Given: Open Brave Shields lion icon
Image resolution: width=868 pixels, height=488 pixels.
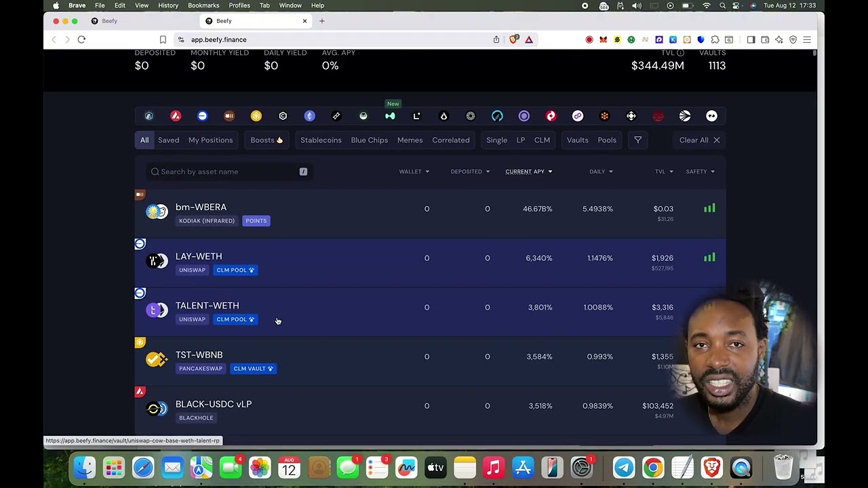Looking at the screenshot, I should [513, 39].
